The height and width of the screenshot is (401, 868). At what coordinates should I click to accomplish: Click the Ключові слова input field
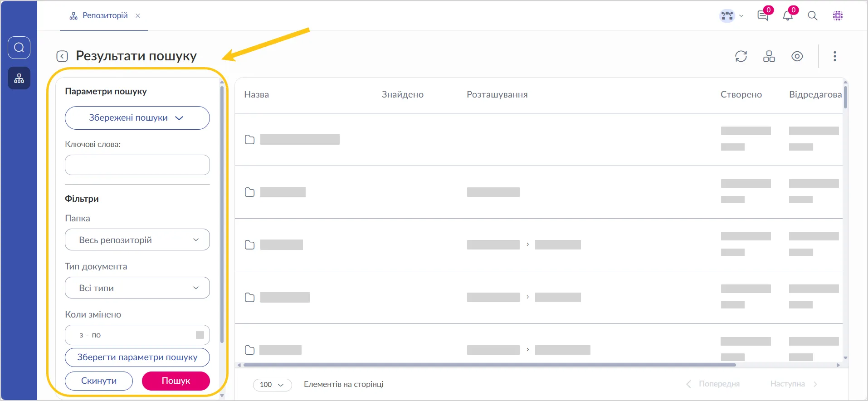pos(137,165)
